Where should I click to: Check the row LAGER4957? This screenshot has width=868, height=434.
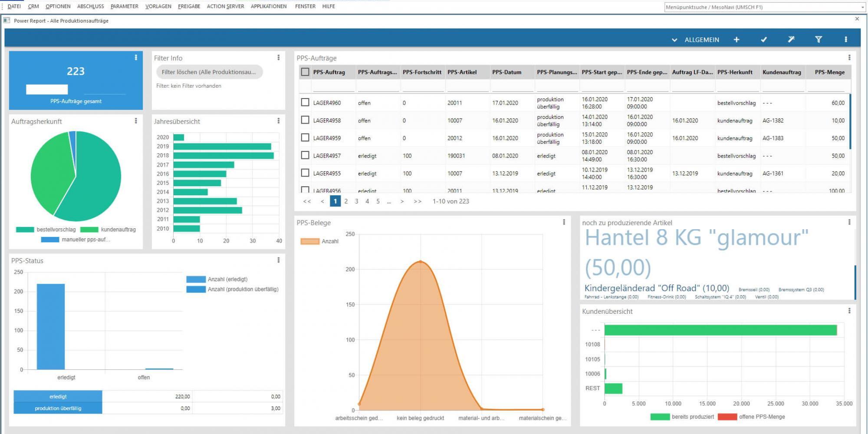point(305,155)
